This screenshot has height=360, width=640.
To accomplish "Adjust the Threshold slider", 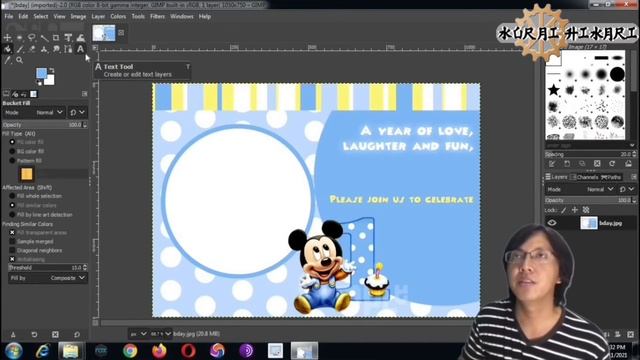I will pyautogui.click(x=47, y=268).
